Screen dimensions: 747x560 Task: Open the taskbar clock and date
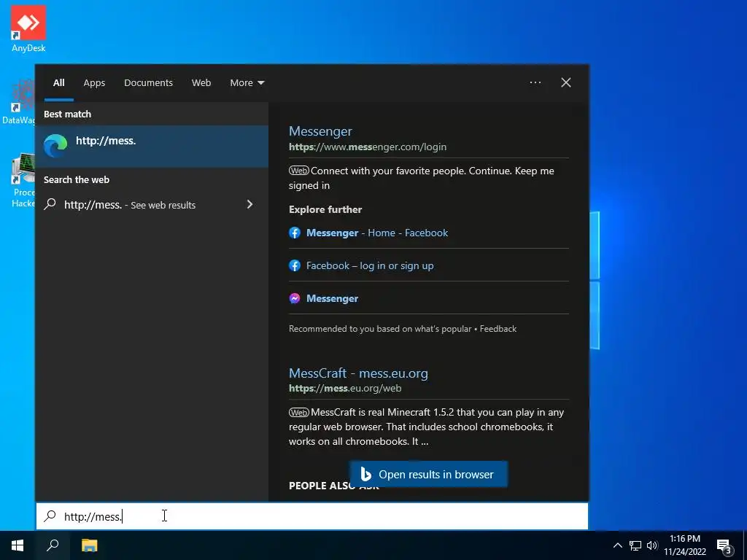tap(684, 545)
